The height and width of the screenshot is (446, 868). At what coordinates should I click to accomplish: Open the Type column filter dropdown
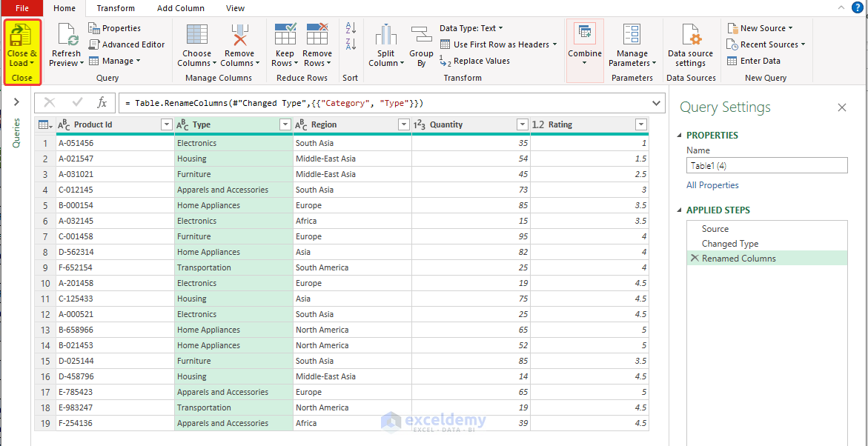(x=285, y=125)
